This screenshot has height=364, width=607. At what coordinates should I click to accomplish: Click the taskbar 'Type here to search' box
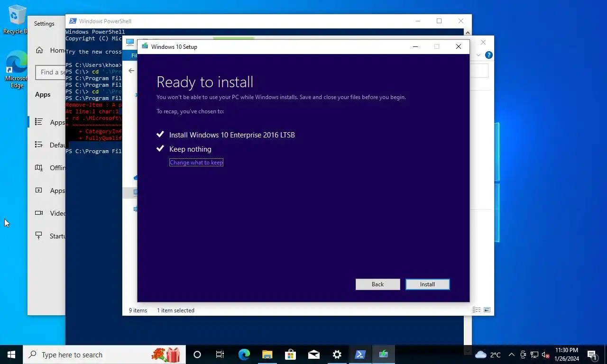[104, 355]
